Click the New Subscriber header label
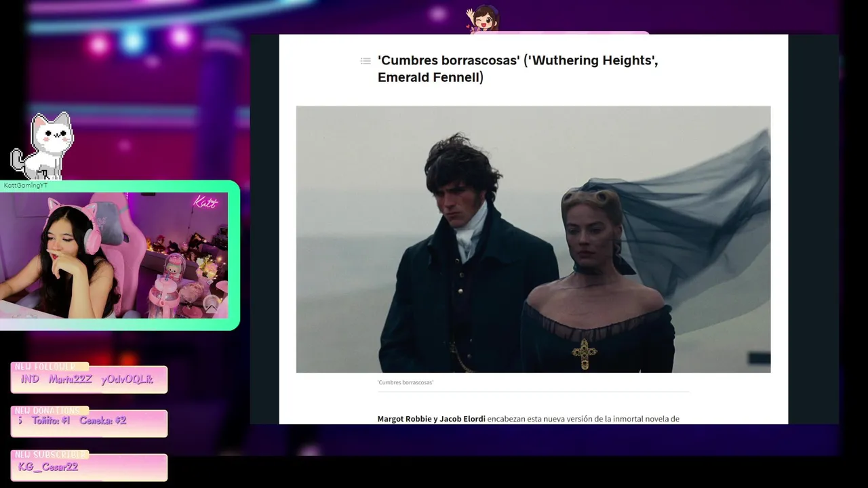The width and height of the screenshot is (868, 488). click(50, 454)
